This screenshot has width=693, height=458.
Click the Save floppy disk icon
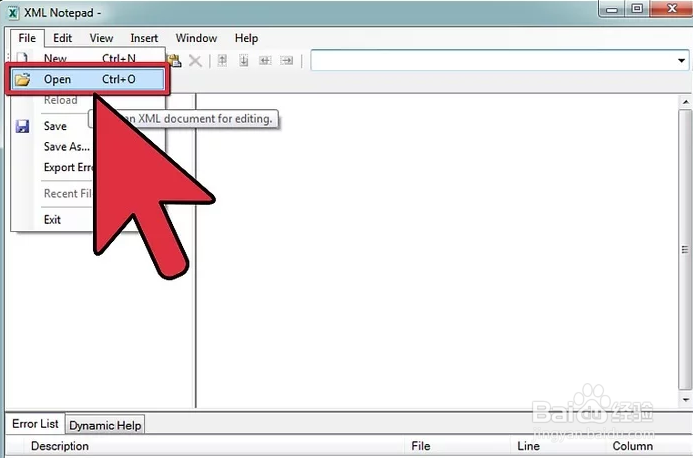[22, 126]
